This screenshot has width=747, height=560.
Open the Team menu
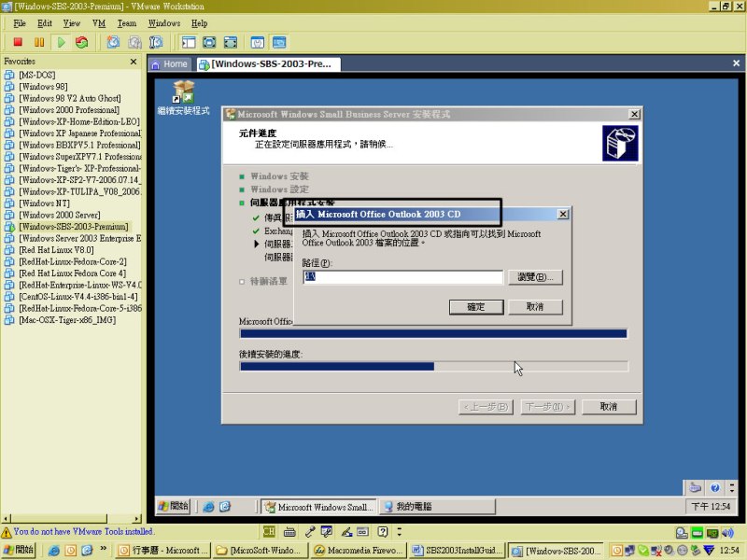coord(126,22)
